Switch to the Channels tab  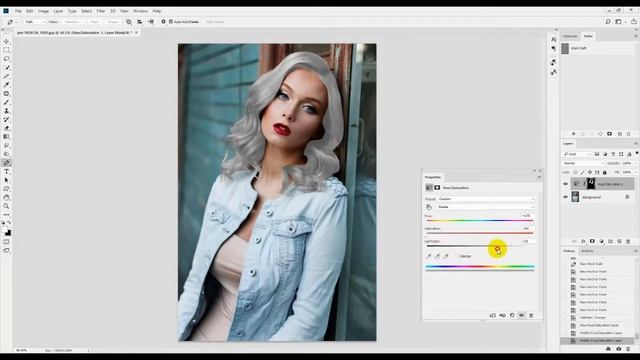pyautogui.click(x=570, y=36)
